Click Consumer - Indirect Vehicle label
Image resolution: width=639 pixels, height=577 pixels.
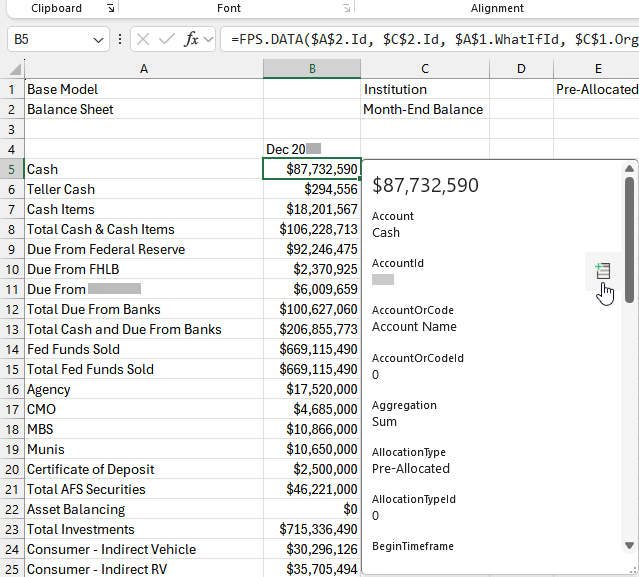click(111, 549)
